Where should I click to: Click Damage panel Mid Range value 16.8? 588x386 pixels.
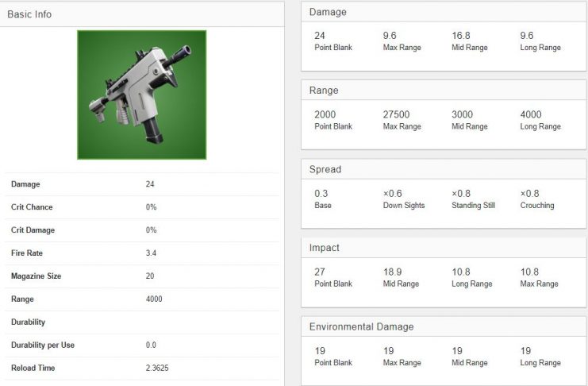pos(461,36)
